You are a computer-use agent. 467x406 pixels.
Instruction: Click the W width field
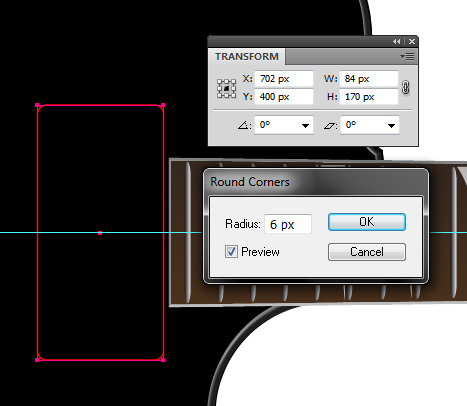click(x=369, y=79)
